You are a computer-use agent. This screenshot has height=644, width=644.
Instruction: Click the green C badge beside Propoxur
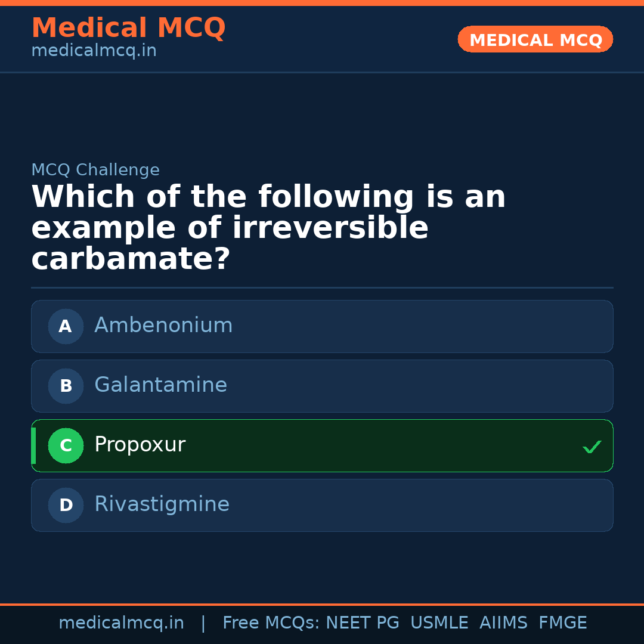click(x=66, y=445)
